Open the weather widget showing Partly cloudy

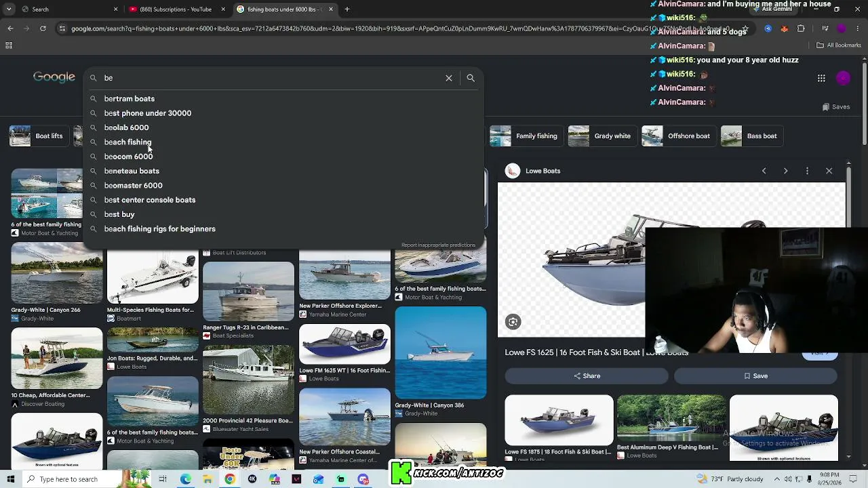(x=730, y=479)
